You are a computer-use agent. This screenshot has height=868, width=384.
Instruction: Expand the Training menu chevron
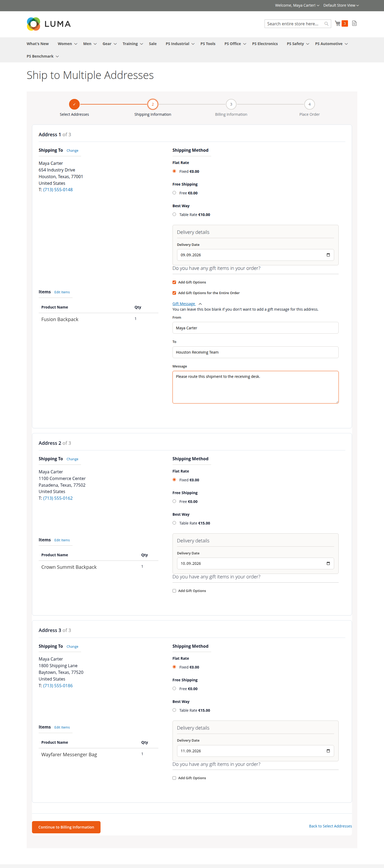(142, 44)
